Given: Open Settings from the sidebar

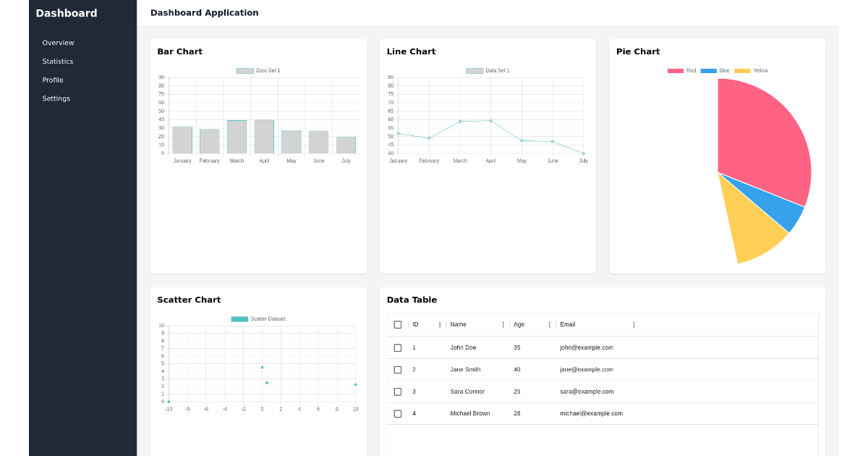Looking at the screenshot, I should pyautogui.click(x=56, y=98).
